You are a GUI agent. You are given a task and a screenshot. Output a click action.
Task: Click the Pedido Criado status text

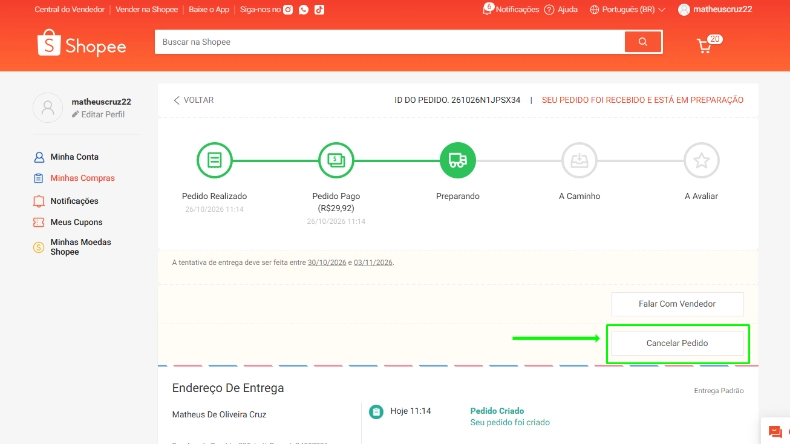(x=497, y=411)
